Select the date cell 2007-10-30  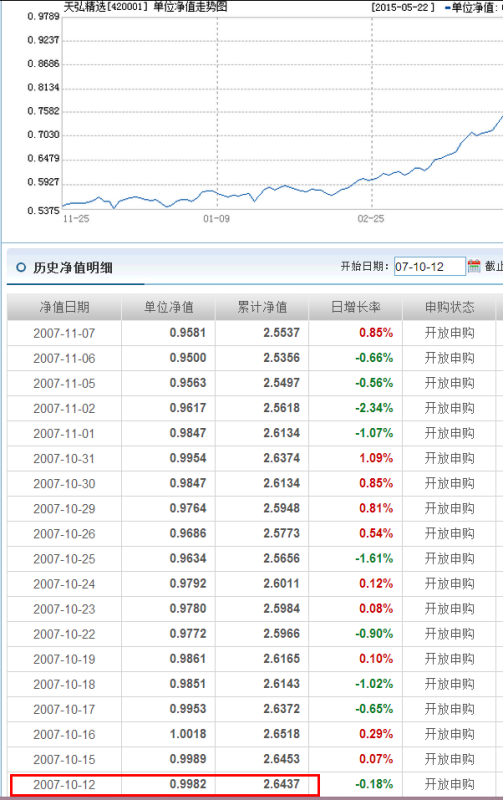[64, 483]
